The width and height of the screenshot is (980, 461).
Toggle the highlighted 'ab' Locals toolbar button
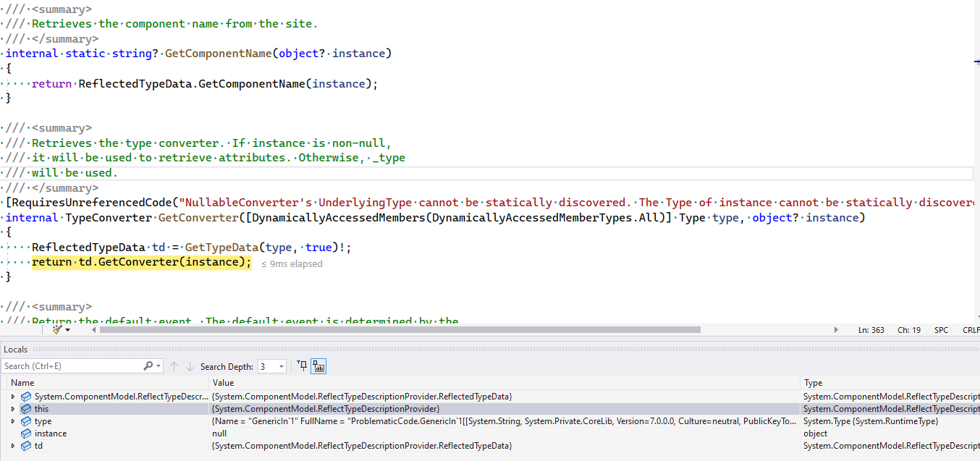(318, 366)
